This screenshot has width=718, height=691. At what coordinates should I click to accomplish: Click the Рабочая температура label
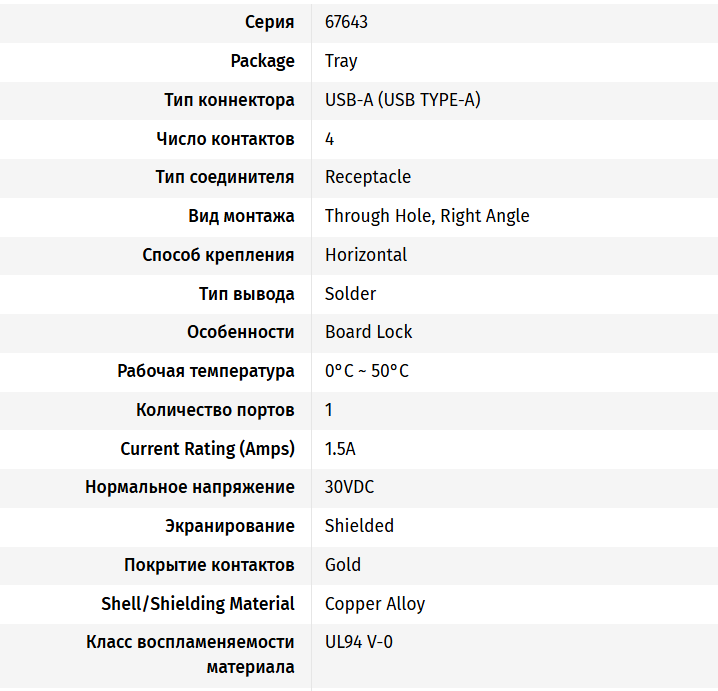206,371
